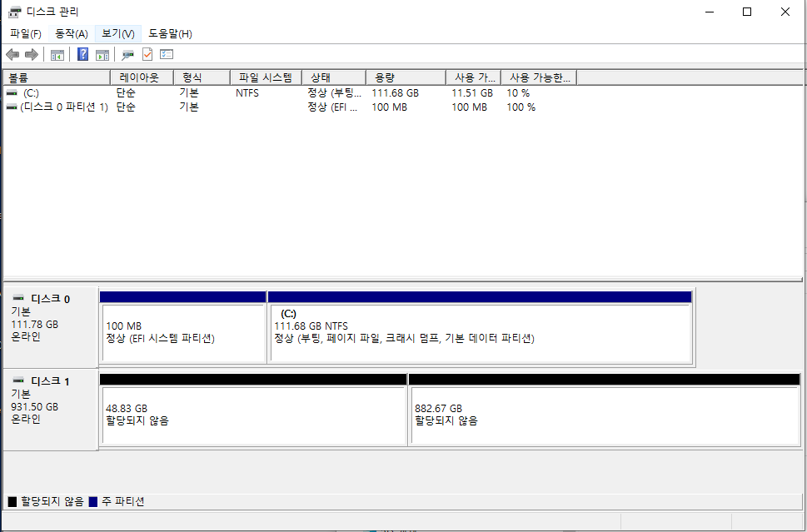807x532 pixels.
Task: Toggle the show/hide action pane icon
Action: (x=102, y=55)
